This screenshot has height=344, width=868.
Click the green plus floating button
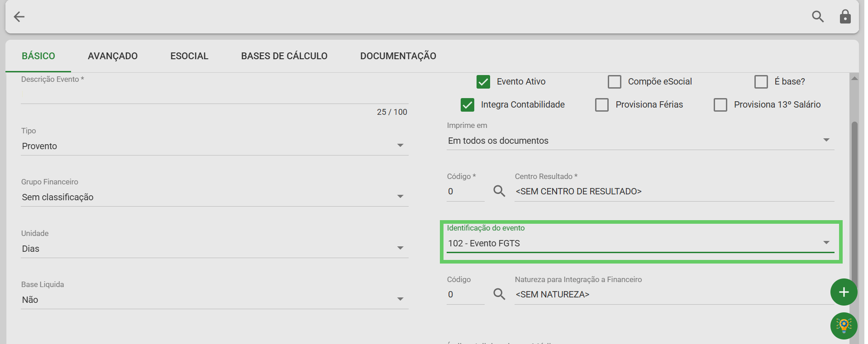(844, 292)
